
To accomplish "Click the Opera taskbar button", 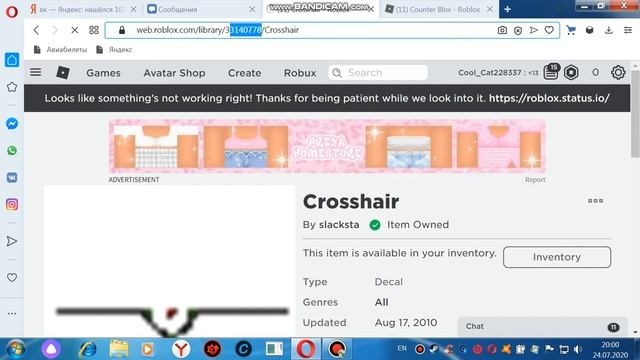I will pyautogui.click(x=306, y=349).
